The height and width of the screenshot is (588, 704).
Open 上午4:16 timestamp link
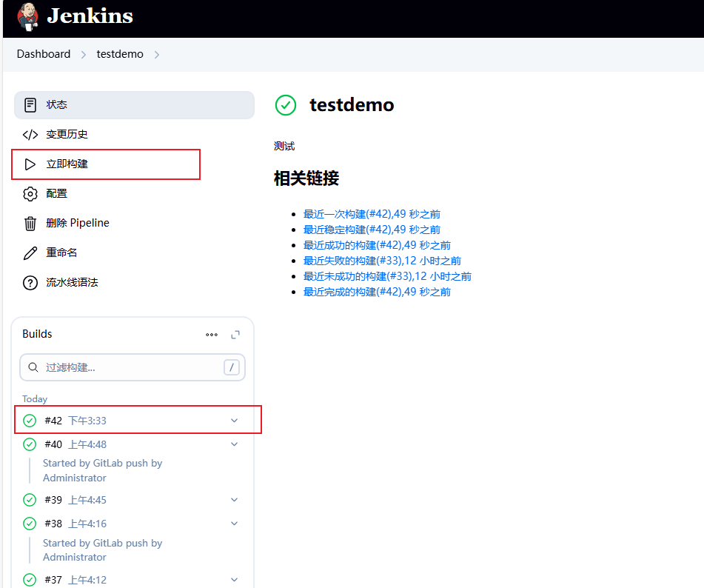point(87,524)
